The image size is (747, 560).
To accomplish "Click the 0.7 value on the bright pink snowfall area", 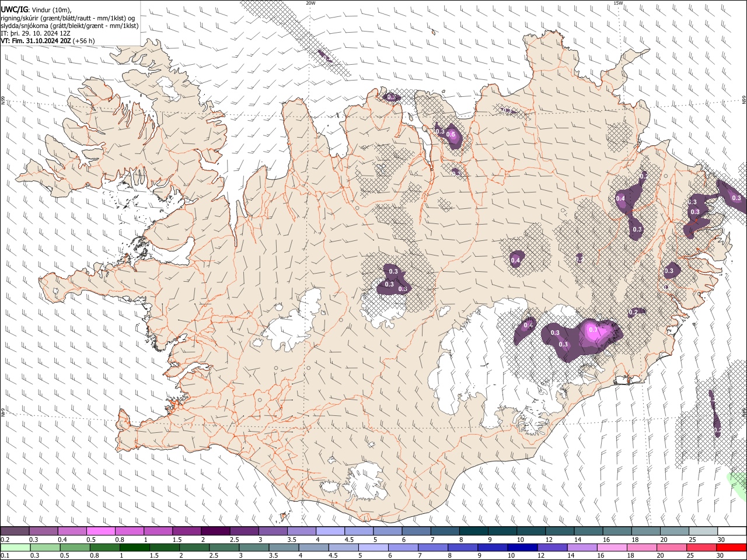I will point(594,330).
